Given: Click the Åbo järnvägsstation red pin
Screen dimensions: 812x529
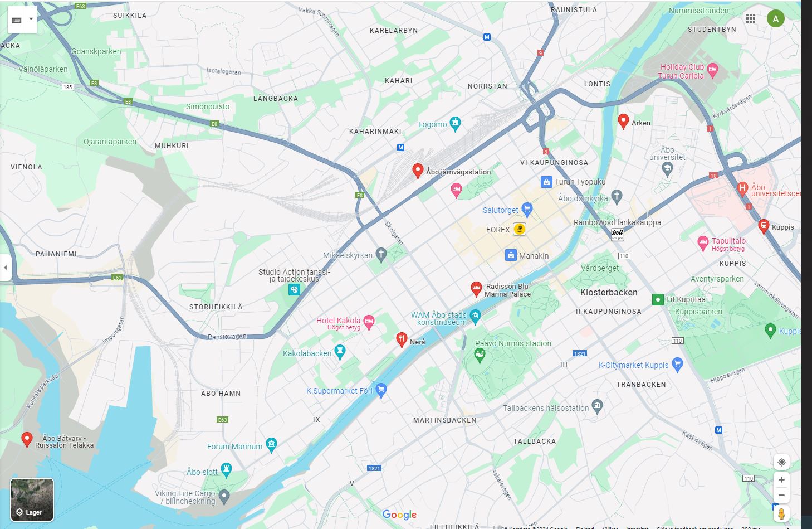Looking at the screenshot, I should pyautogui.click(x=418, y=171).
